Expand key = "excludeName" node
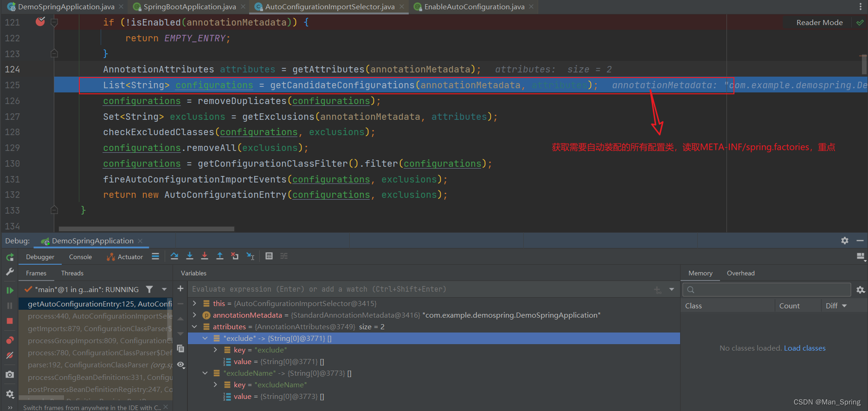Screen dimensions: 868x411 click(215, 385)
